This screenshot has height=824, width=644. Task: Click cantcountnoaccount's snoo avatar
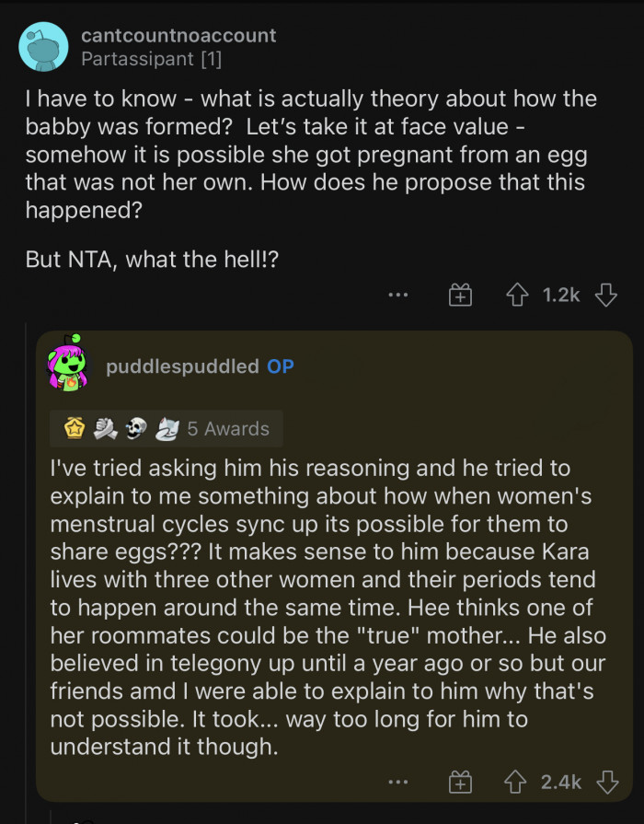[43, 44]
